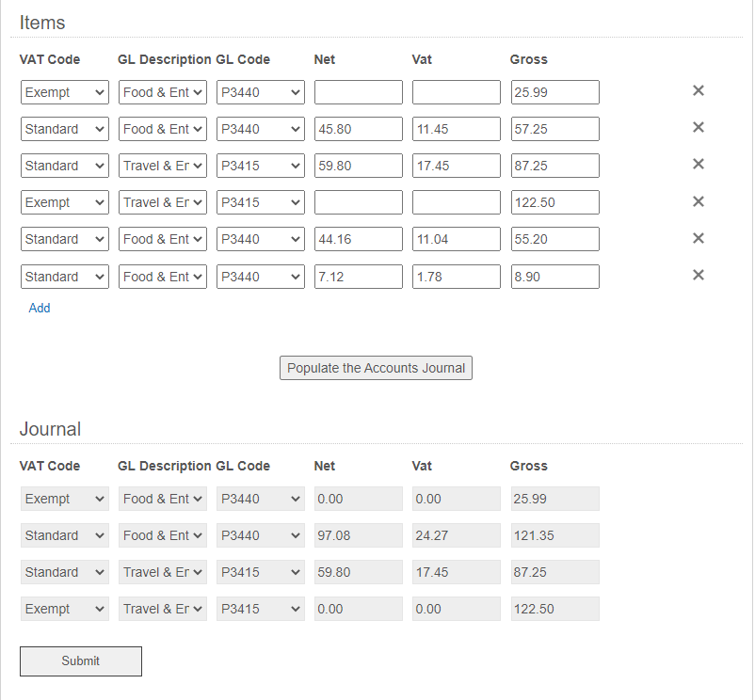Open the Travel & Er GL Description dropdown in third item row

(x=163, y=166)
